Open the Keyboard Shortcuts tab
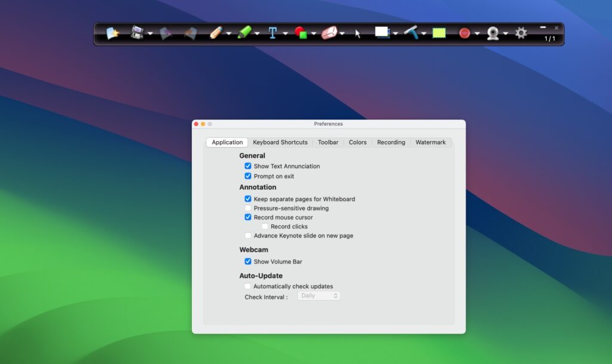Screen dimensions: 612x364 tap(280, 142)
